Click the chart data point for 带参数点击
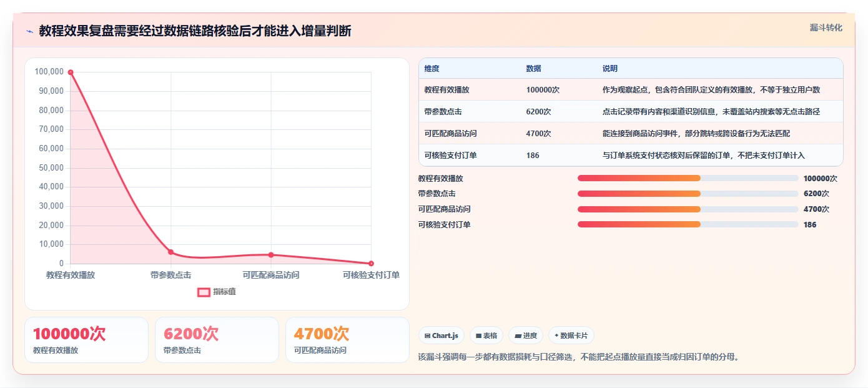 pyautogui.click(x=171, y=252)
